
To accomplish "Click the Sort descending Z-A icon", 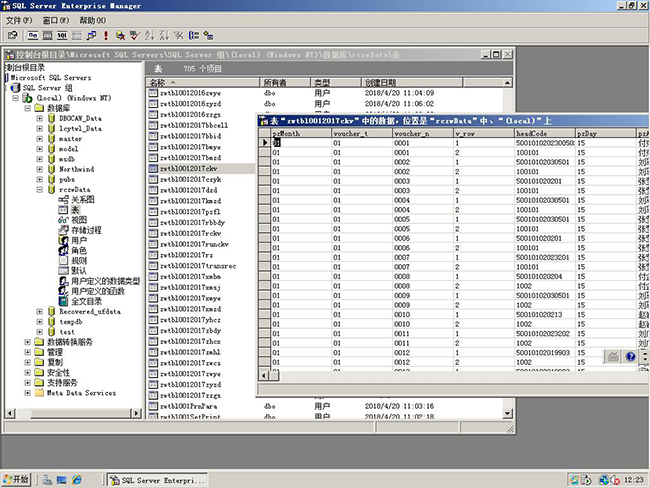I will pos(164,36).
